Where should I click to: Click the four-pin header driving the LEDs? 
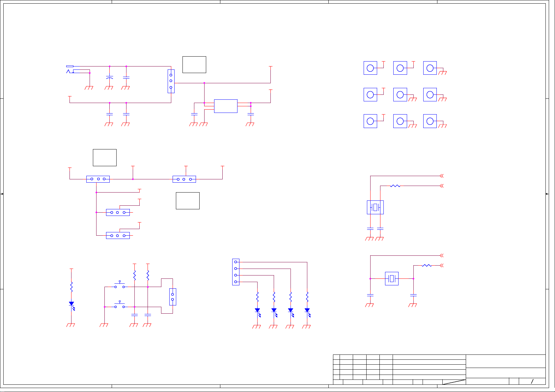[x=236, y=272]
